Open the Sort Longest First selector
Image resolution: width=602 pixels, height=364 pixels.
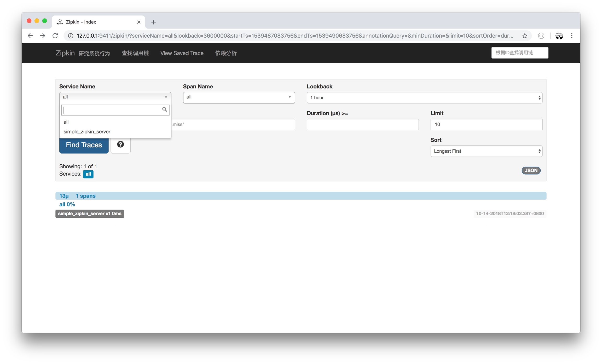coord(486,151)
